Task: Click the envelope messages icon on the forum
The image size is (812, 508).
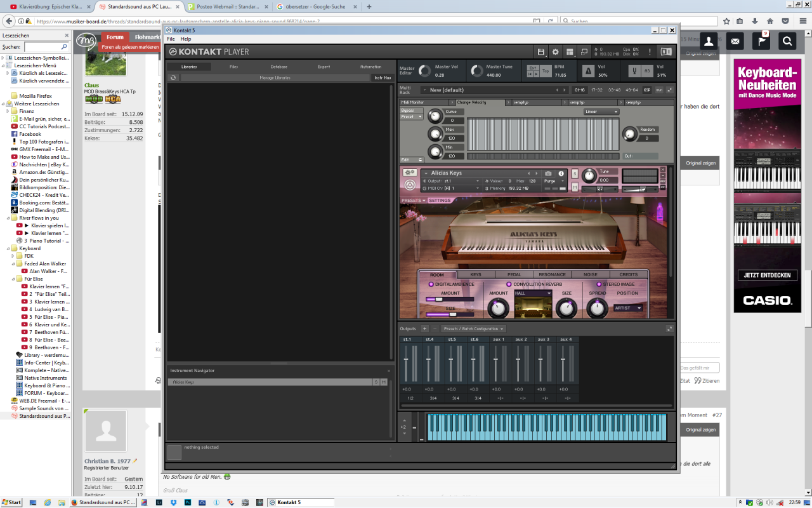Action: (735, 41)
